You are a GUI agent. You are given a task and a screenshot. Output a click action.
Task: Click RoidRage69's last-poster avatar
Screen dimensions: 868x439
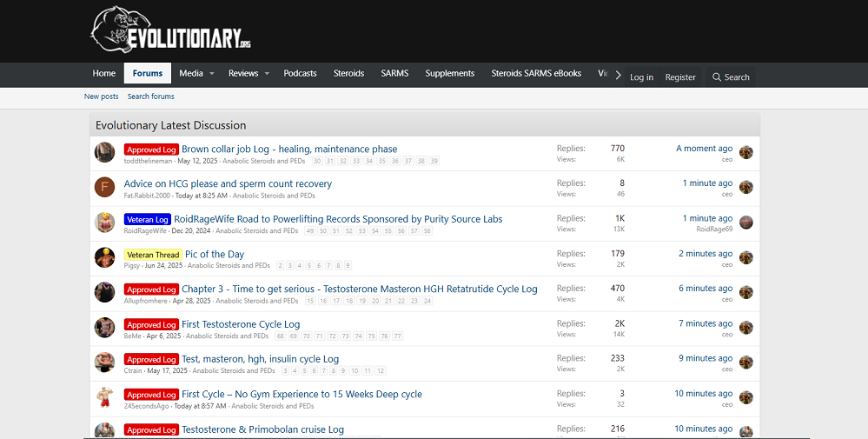tap(746, 222)
